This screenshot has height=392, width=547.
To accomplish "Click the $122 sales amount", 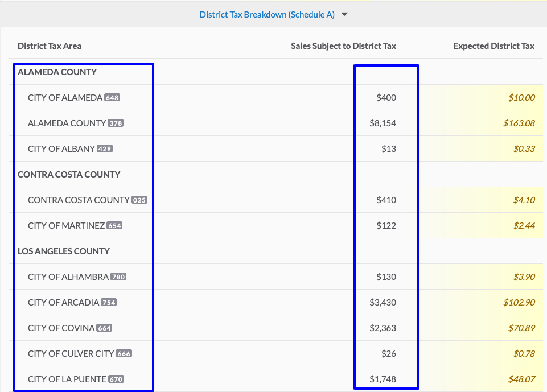I will click(386, 226).
